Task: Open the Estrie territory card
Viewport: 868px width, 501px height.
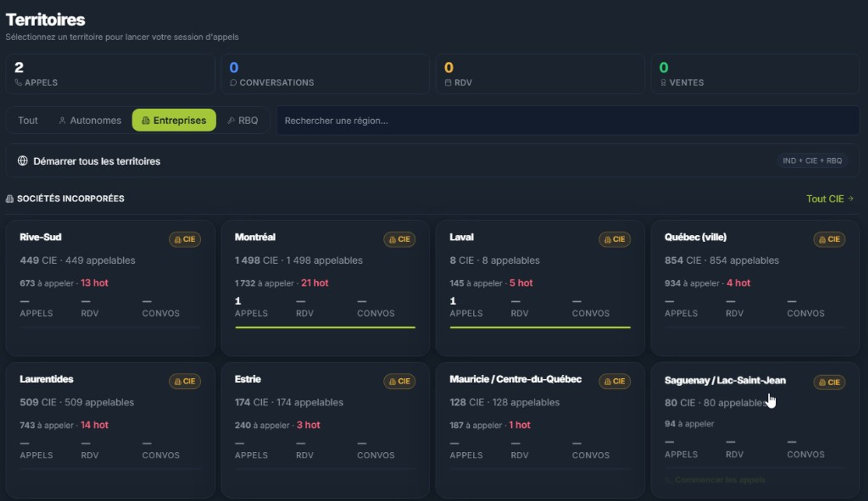Action: tap(325, 430)
